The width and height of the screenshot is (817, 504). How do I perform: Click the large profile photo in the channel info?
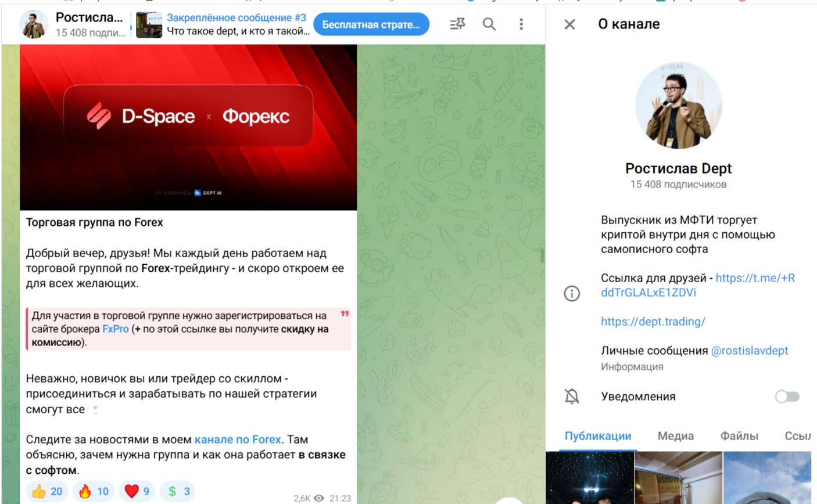point(679,106)
